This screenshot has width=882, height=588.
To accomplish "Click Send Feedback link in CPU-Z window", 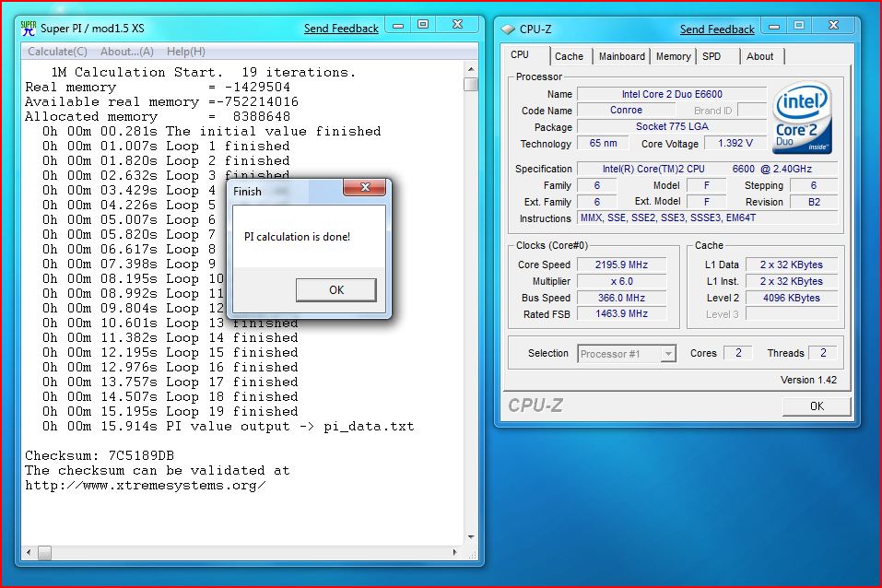I will [717, 29].
